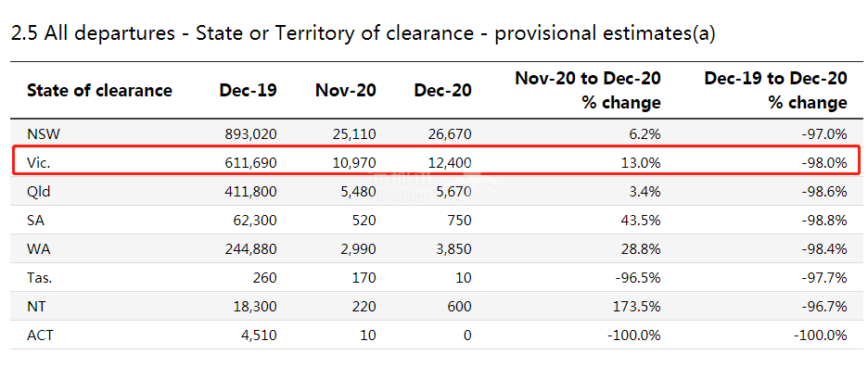868x367 pixels.
Task: Select the WA row label
Action: pos(38,249)
